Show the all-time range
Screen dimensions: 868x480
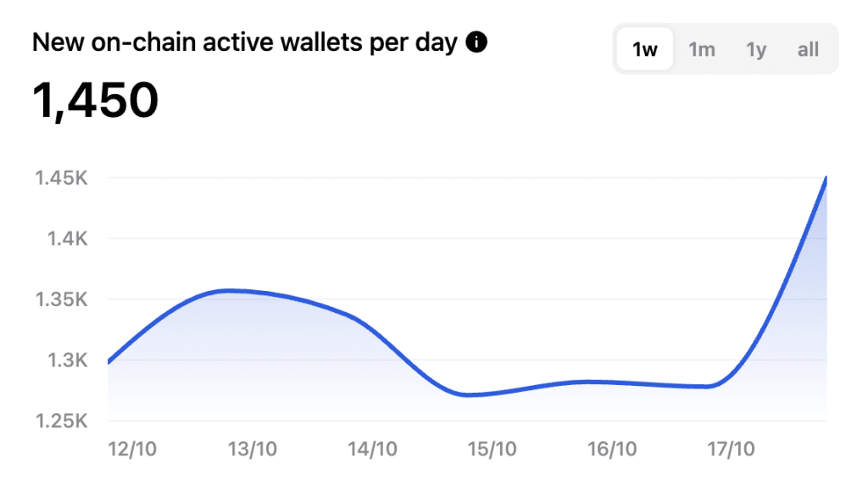[808, 50]
